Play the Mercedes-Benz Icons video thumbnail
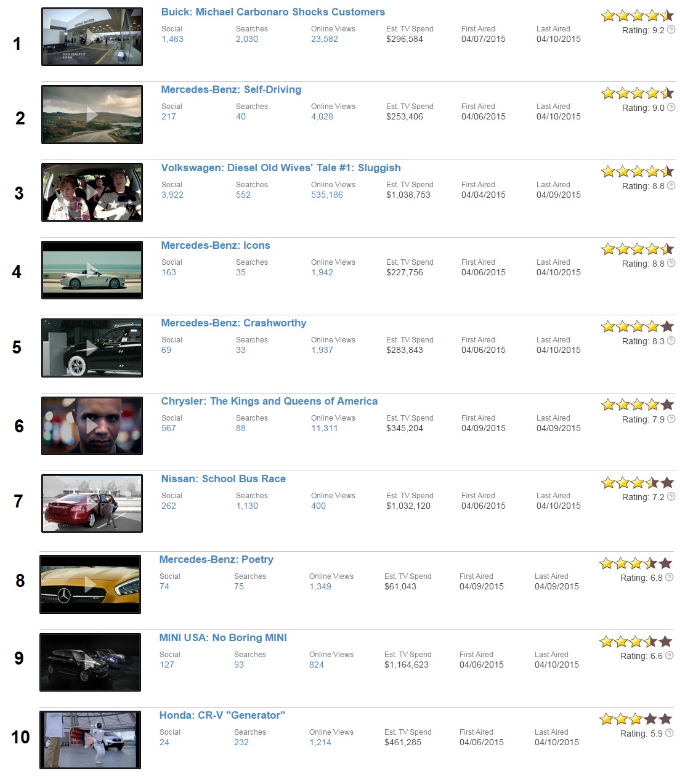Screen dimensions: 685x784 (x=92, y=270)
